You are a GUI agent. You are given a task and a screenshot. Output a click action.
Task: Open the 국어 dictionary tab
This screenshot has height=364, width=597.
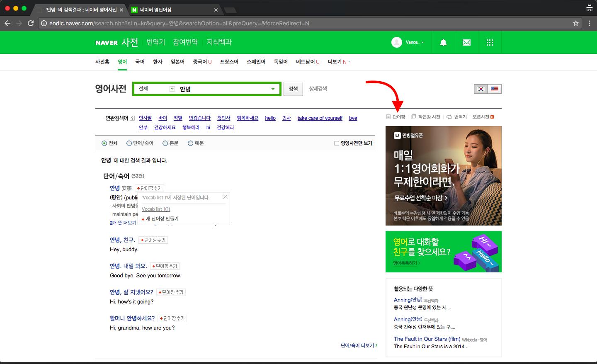click(x=140, y=62)
